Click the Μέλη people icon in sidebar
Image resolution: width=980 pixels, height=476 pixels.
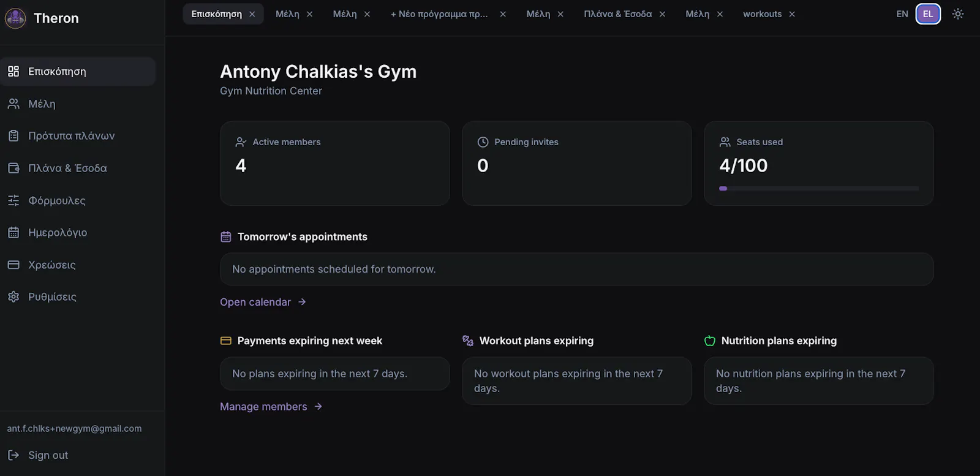point(13,104)
